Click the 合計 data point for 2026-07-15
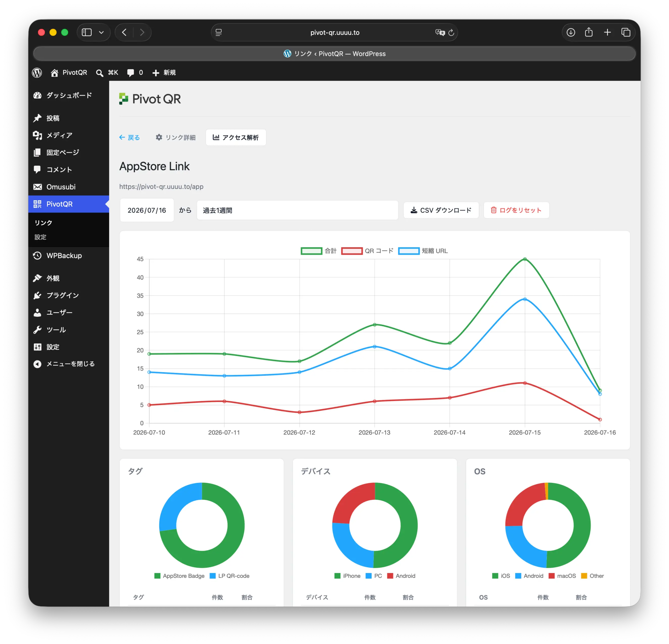Image resolution: width=669 pixels, height=644 pixels. click(525, 259)
